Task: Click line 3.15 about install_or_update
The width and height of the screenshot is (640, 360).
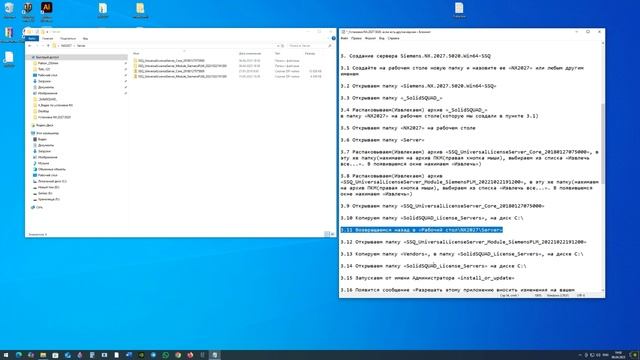Action: pos(427,278)
